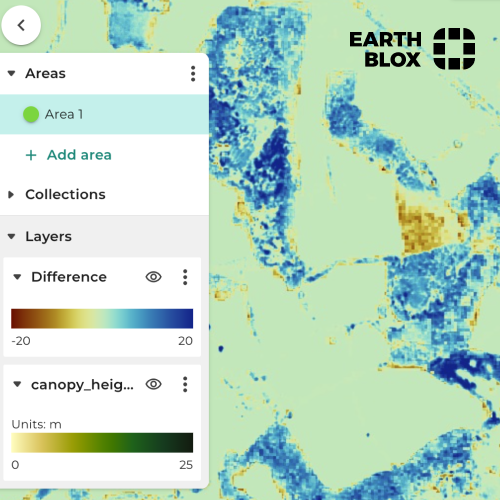This screenshot has height=500, width=500.
Task: Click the green Area 1 color dot
Action: click(31, 114)
